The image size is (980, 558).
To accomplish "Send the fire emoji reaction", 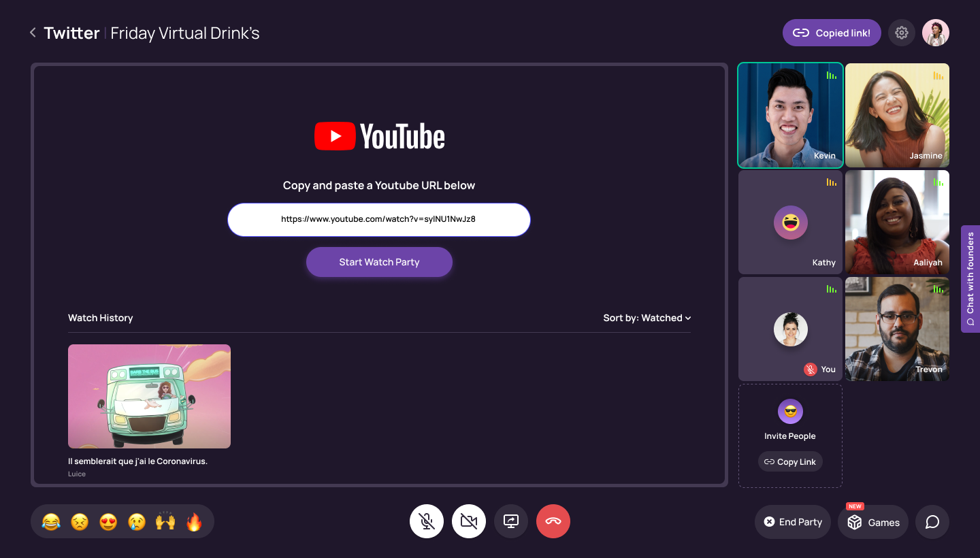I will pos(194,522).
